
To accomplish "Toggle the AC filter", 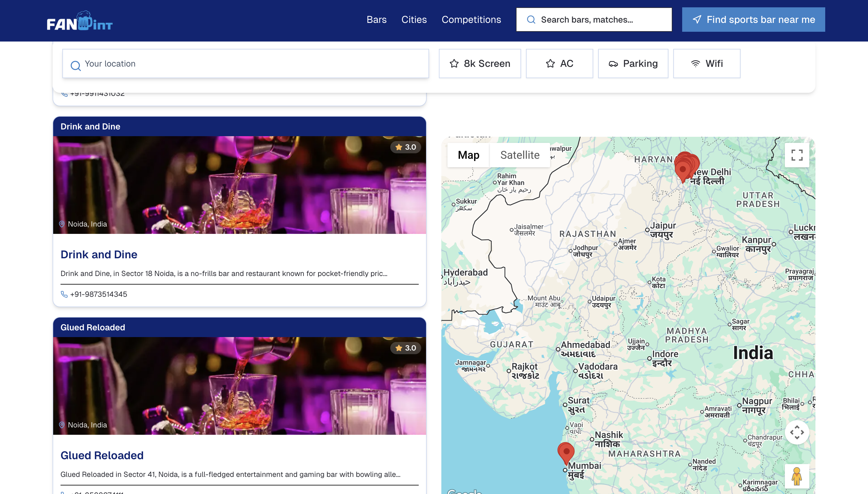I will 559,64.
